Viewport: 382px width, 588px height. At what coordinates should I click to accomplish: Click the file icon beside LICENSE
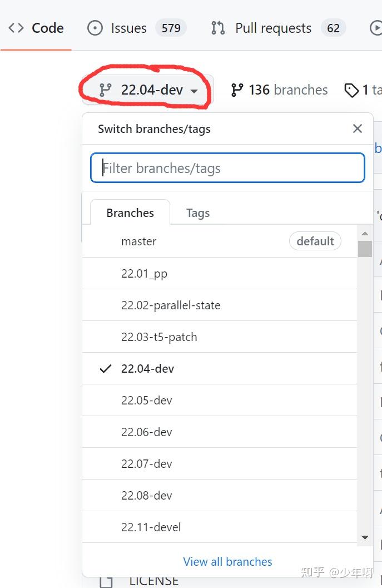[106, 581]
